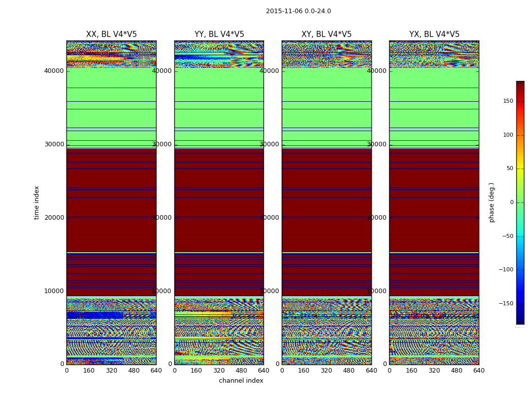Click the 'XY, BL V4*V5' subplot title
Screen dimensions: 532x405
tap(326, 34)
